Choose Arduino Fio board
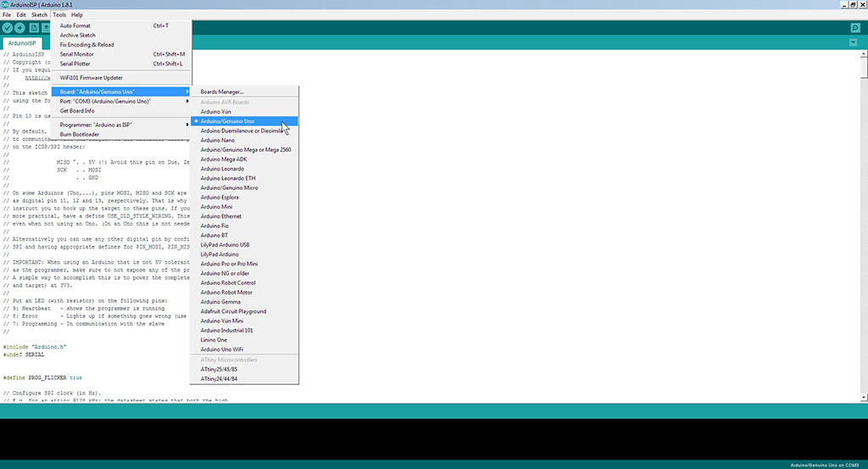 point(244,226)
